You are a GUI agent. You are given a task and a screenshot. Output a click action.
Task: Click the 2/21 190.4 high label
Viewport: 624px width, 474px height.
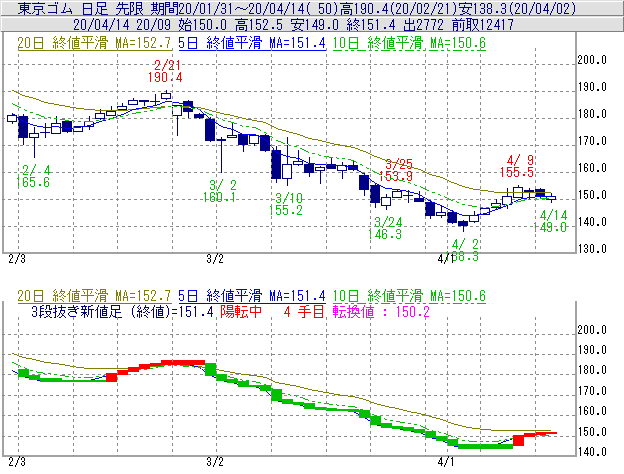point(165,71)
